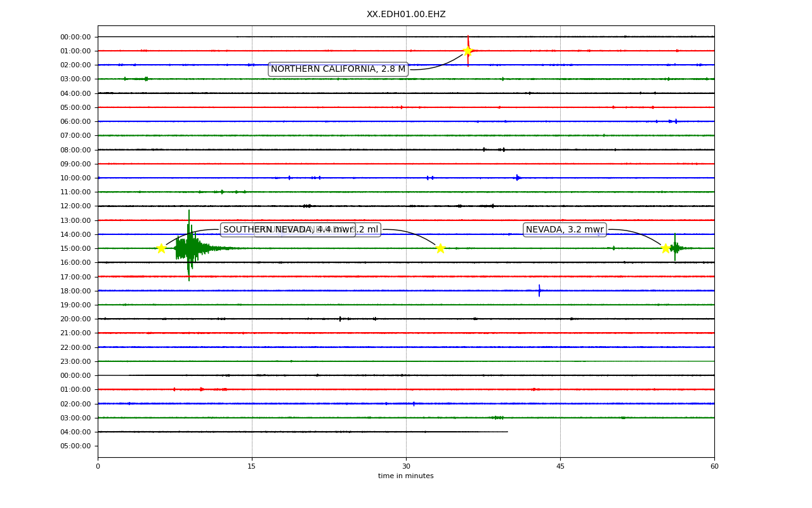Click the plot title XX.EDH01.00.EHZ

[x=406, y=14]
